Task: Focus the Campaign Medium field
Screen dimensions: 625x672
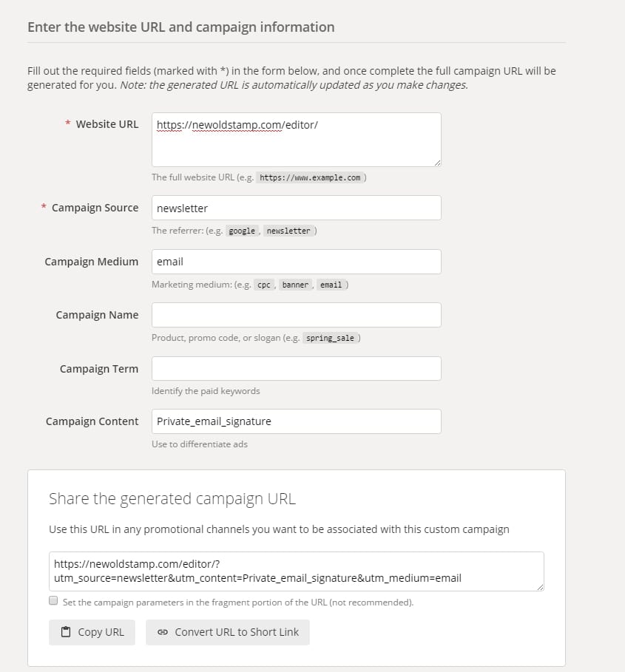Action: point(296,262)
